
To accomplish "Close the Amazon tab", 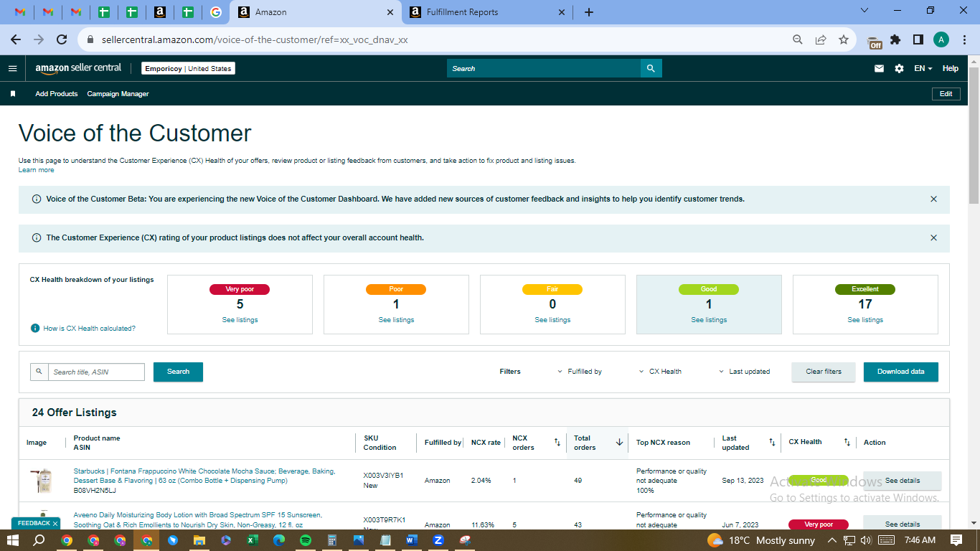I will coord(390,12).
